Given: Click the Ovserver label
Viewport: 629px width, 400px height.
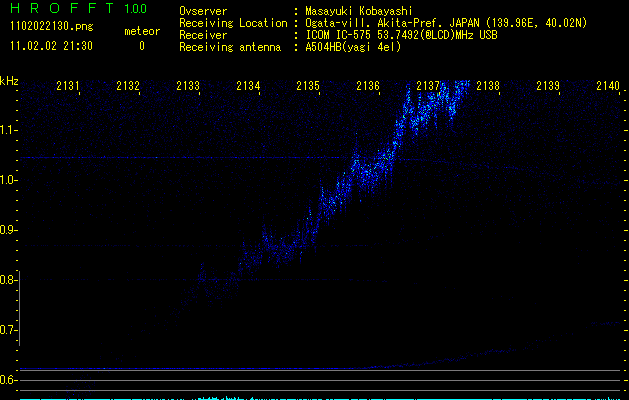Looking at the screenshot, I should (203, 11).
